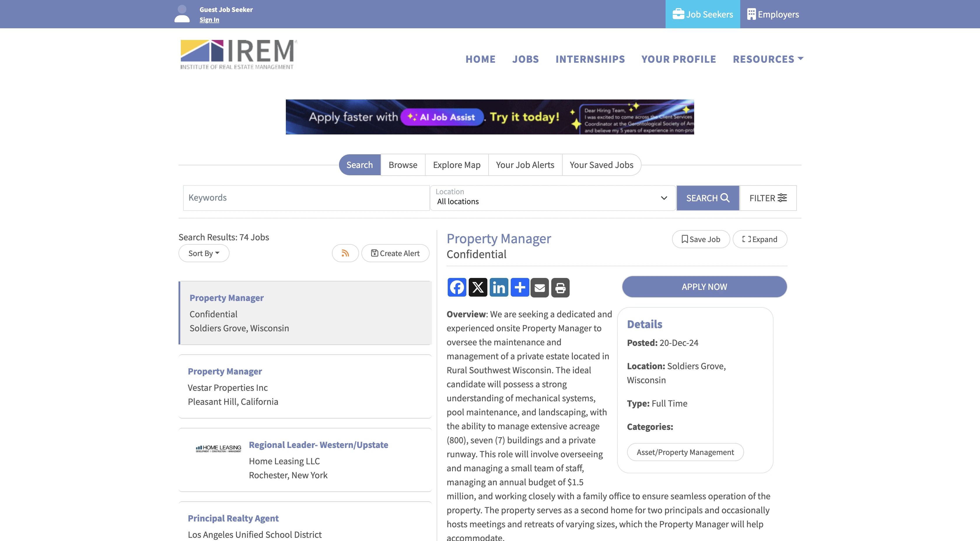Focus the Keywords search field

coord(306,198)
